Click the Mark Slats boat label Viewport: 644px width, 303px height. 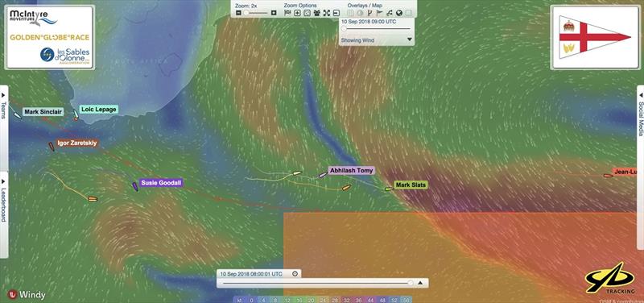(x=411, y=185)
